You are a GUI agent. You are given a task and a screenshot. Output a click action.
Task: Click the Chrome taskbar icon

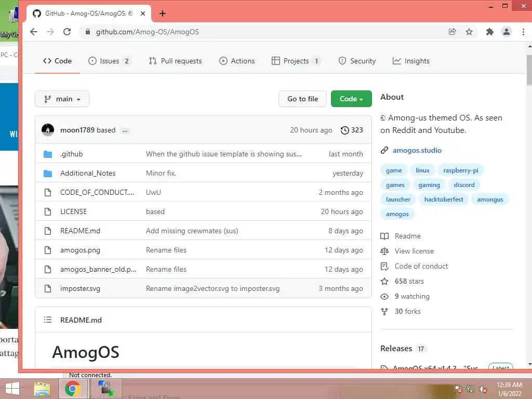pyautogui.click(x=73, y=389)
